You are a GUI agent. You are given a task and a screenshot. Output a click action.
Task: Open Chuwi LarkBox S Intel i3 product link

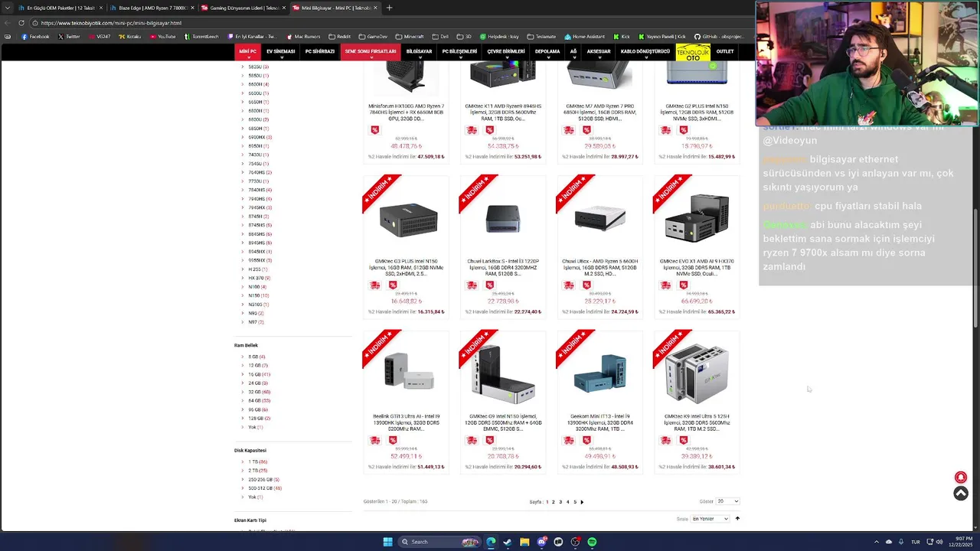pos(502,268)
